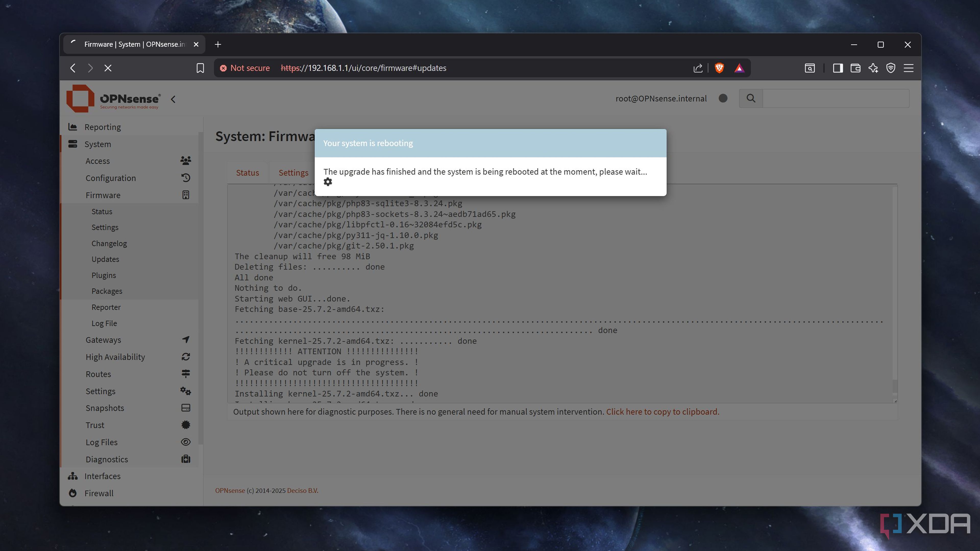Stop page loading with the X button
The image size is (980, 551).
coord(108,68)
